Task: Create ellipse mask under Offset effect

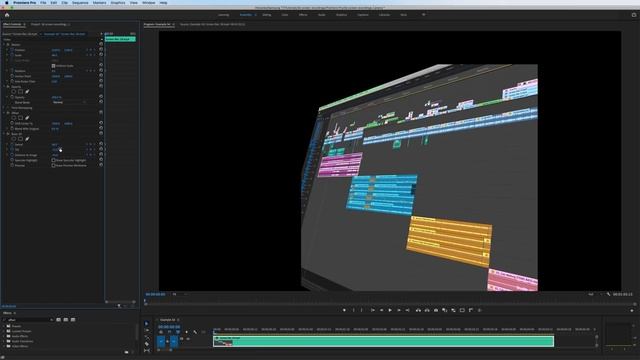Action: point(13,118)
